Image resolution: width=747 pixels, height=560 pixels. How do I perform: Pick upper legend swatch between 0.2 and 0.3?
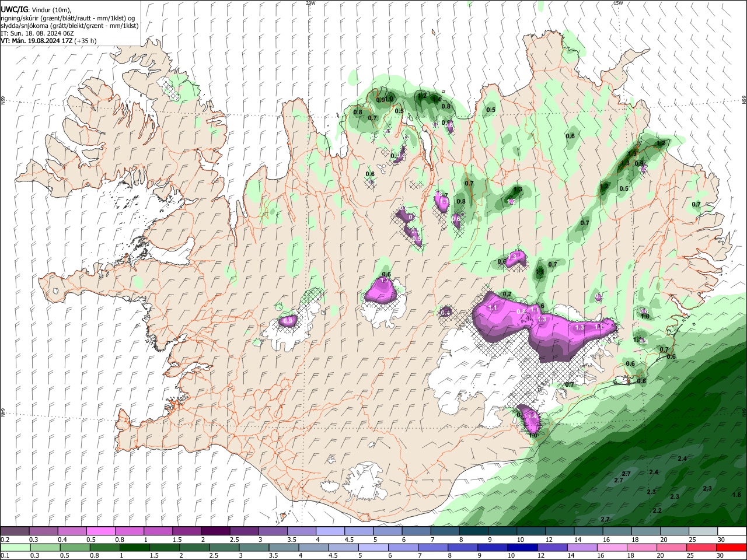point(15,531)
